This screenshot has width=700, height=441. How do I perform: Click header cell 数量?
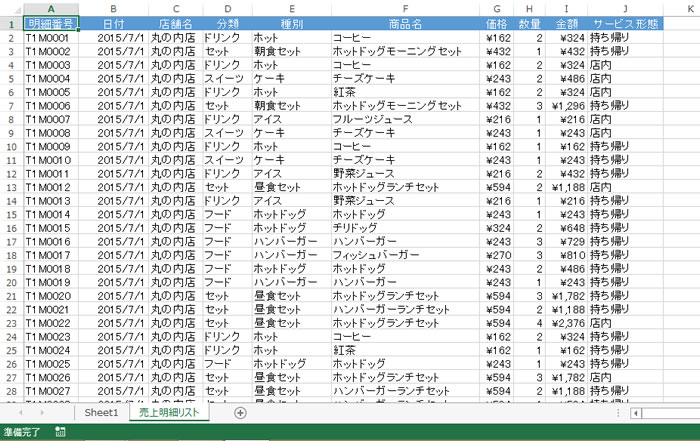(529, 24)
